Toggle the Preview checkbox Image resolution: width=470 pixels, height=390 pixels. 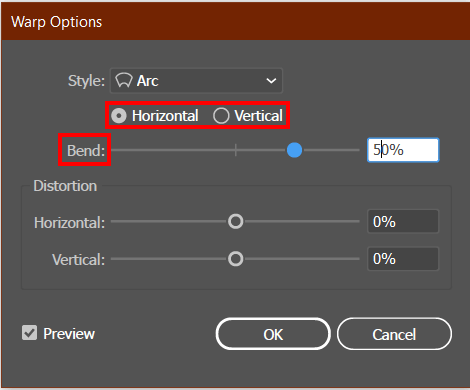[30, 333]
